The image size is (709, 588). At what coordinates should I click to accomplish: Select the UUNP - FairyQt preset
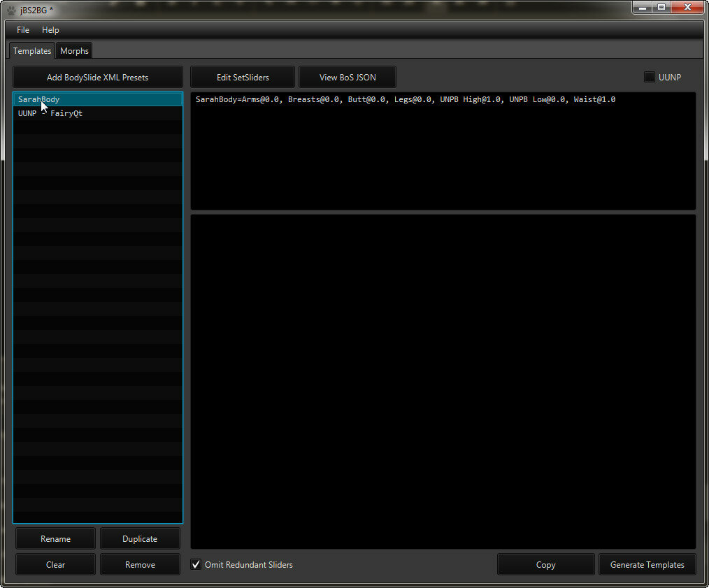(98, 113)
